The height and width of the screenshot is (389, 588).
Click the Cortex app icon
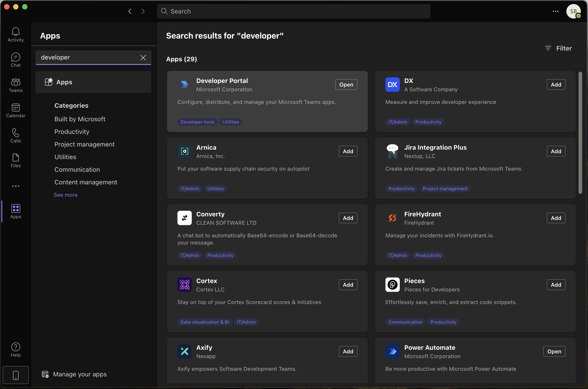click(185, 285)
